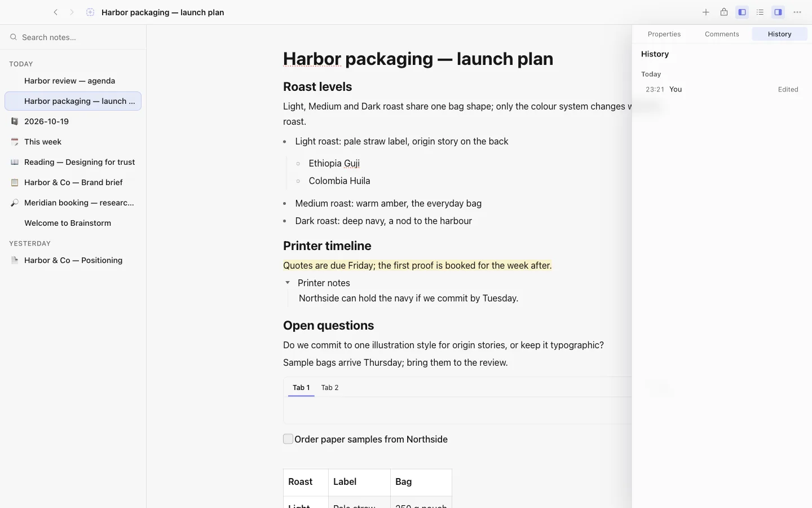Open the 2026-10-19 daily note
The width and height of the screenshot is (812, 508).
point(73,121)
